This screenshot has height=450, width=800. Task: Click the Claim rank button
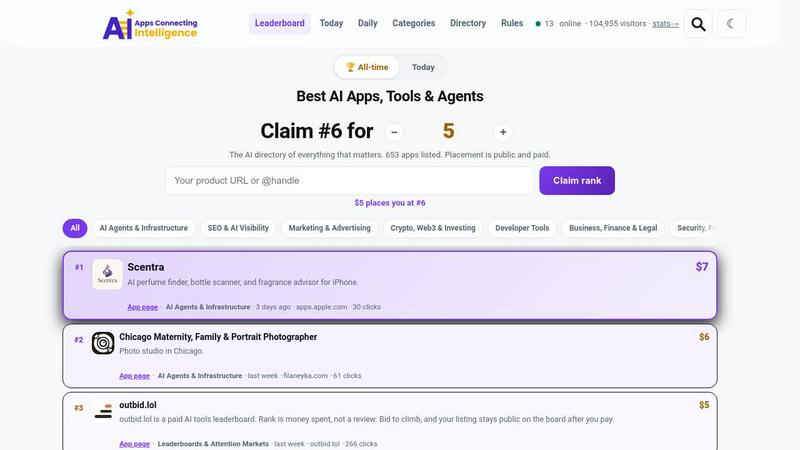pos(577,181)
